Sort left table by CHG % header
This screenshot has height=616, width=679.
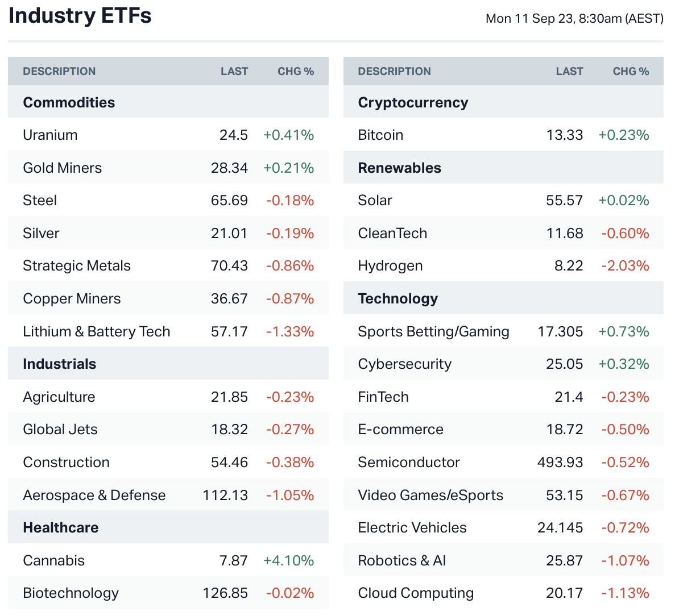295,72
